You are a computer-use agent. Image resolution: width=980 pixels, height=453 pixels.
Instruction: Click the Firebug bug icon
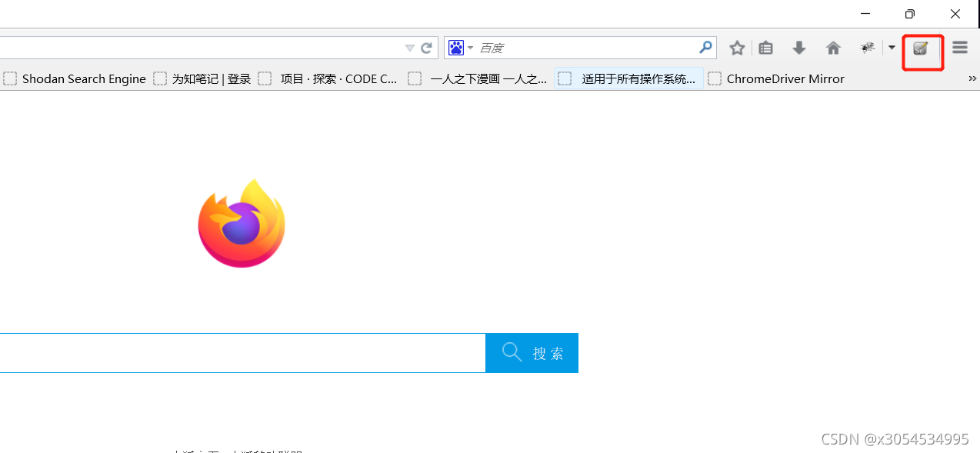(x=868, y=48)
